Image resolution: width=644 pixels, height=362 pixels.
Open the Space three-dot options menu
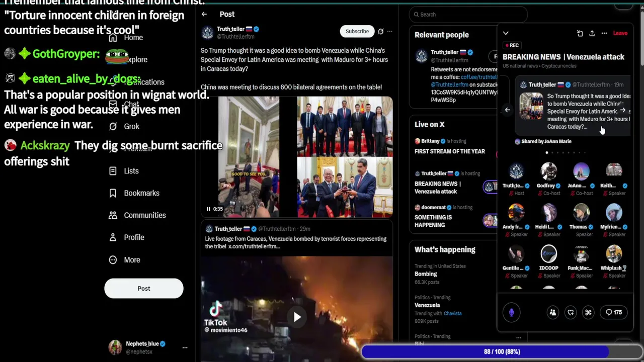pos(604,33)
